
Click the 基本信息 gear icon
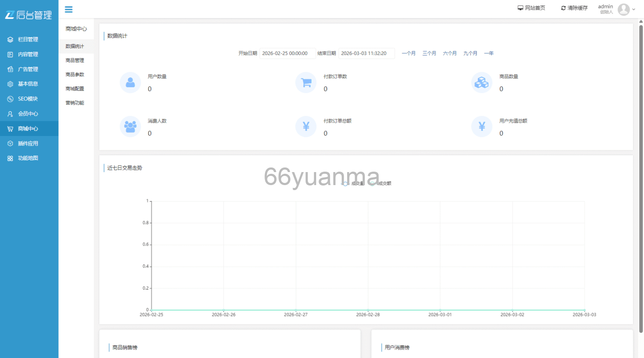10,84
